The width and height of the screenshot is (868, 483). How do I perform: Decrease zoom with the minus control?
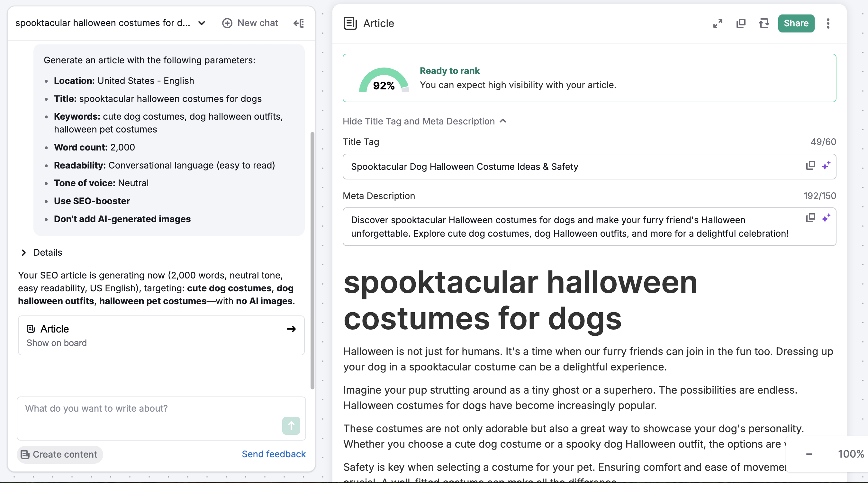[809, 454]
